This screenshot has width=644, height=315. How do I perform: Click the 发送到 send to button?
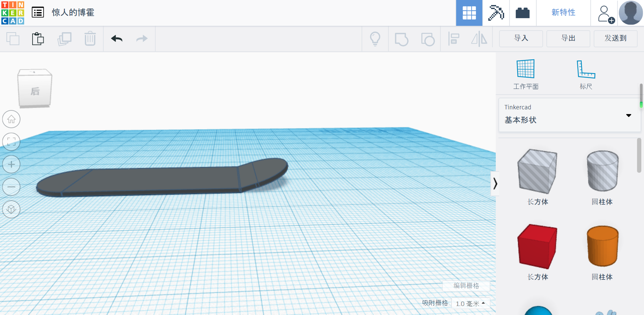[x=615, y=39]
